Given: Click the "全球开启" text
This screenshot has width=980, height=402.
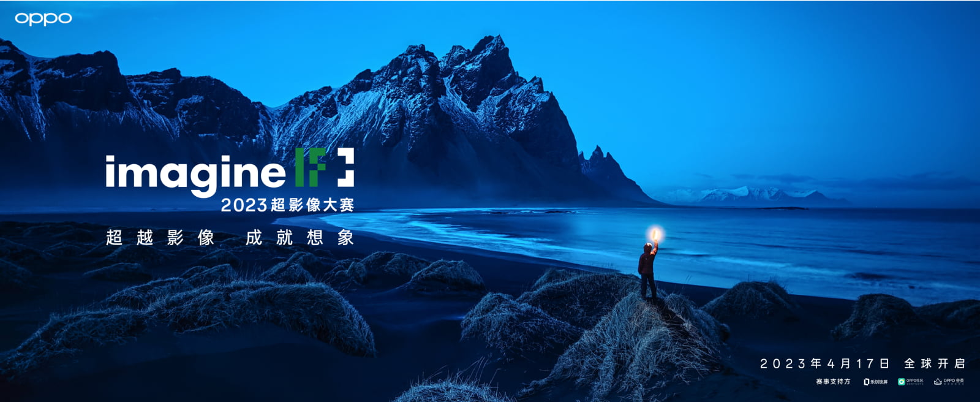Looking at the screenshot, I should (x=935, y=363).
